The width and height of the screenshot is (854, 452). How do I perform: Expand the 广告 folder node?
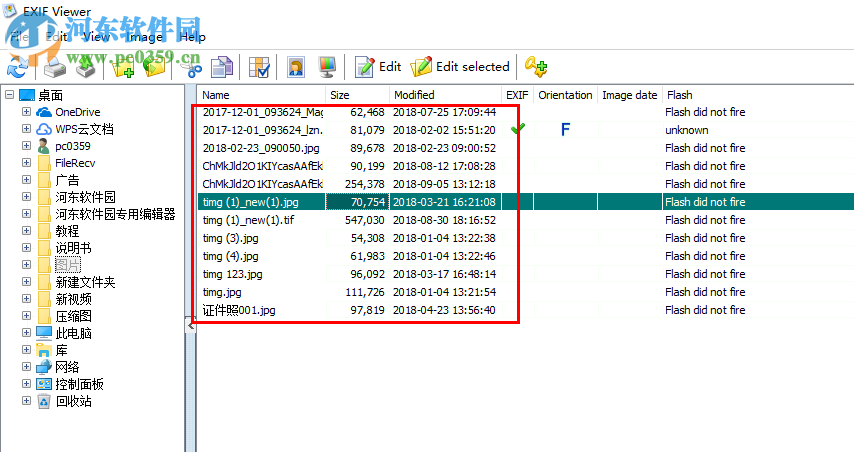26,179
